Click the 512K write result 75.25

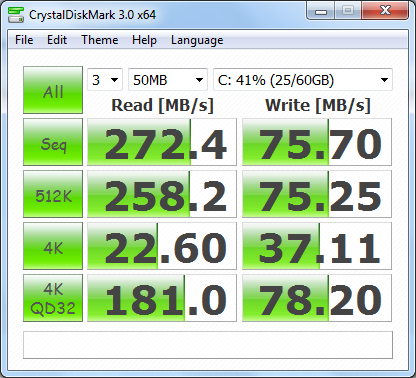[317, 194]
